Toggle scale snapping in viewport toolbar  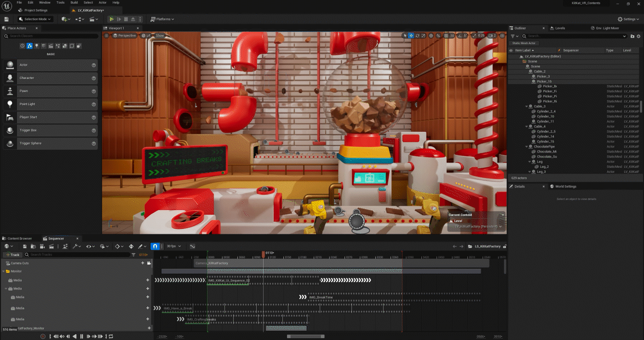474,35
